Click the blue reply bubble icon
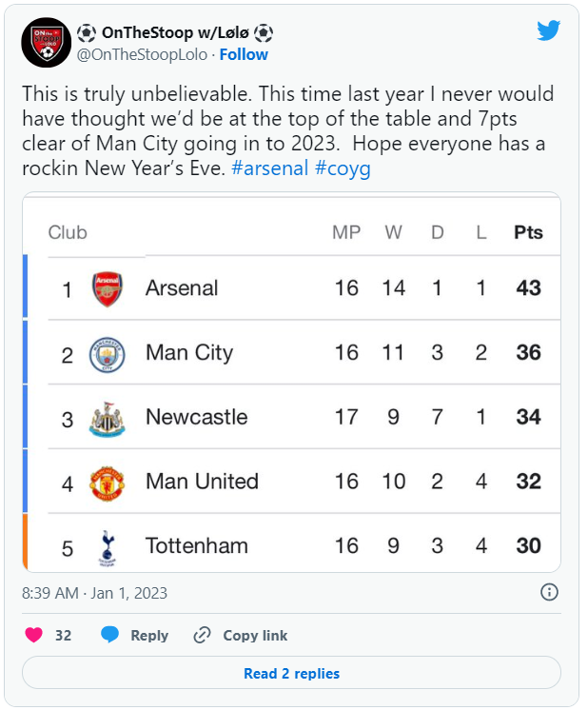Image resolution: width=588 pixels, height=710 pixels. (110, 635)
